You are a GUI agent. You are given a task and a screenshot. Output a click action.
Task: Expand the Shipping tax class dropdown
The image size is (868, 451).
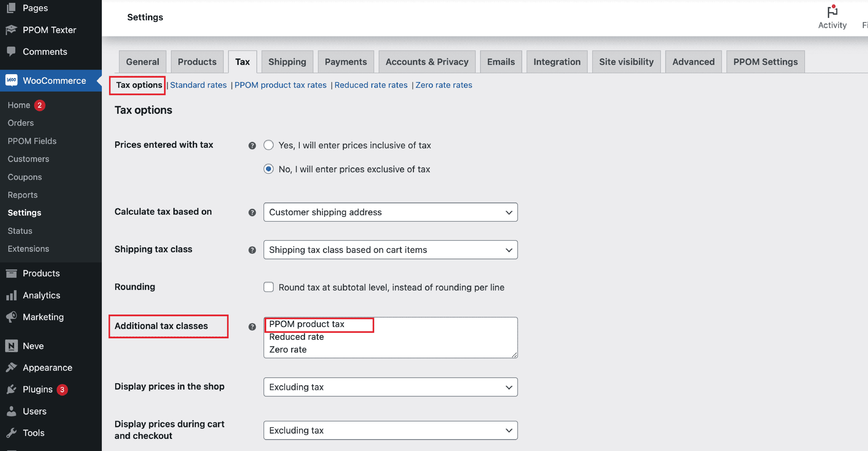coord(390,250)
